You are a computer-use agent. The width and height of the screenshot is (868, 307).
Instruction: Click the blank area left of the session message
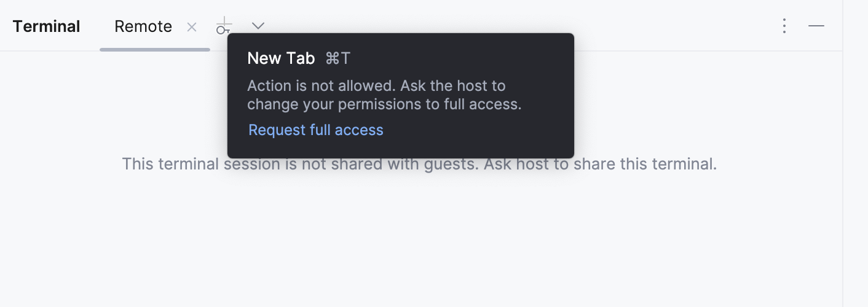coord(61,165)
